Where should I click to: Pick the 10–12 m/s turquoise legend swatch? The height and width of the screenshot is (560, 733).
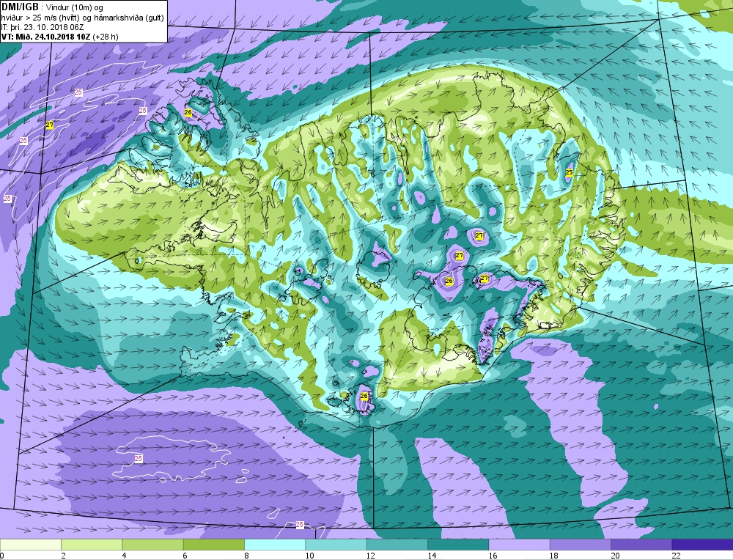tap(336, 545)
